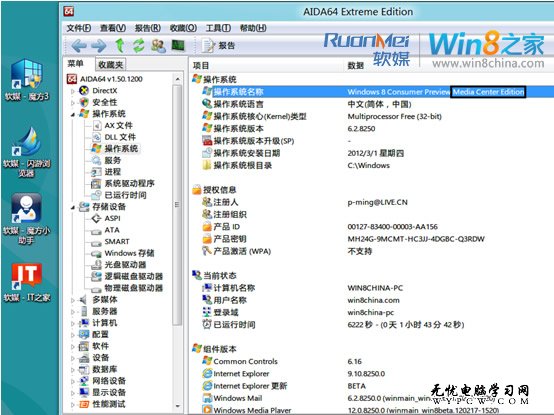554x415 pixels.
Task: Click the ATA tree item icon
Action: point(96,231)
